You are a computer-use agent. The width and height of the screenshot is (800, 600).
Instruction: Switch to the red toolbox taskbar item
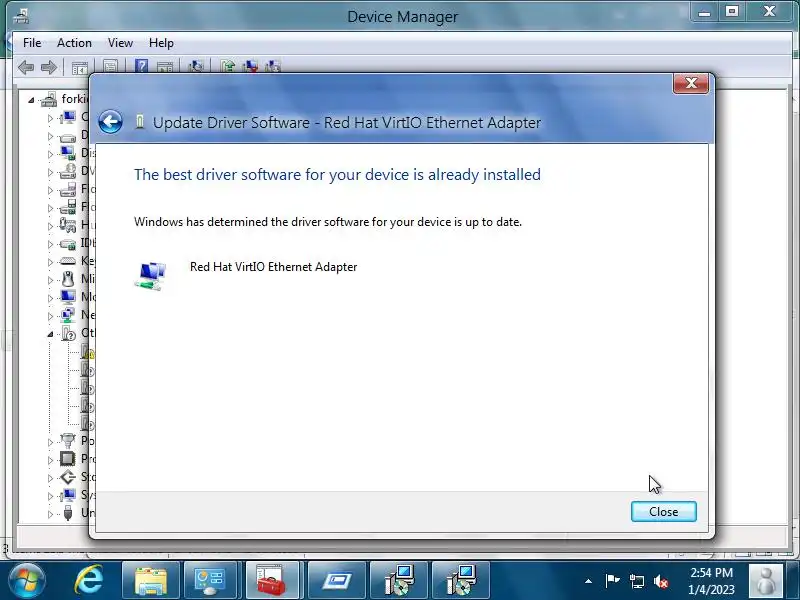point(271,581)
